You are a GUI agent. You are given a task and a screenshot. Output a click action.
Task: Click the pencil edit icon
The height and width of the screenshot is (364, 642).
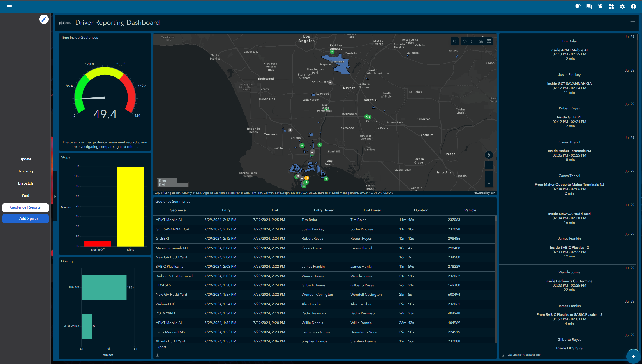click(44, 19)
